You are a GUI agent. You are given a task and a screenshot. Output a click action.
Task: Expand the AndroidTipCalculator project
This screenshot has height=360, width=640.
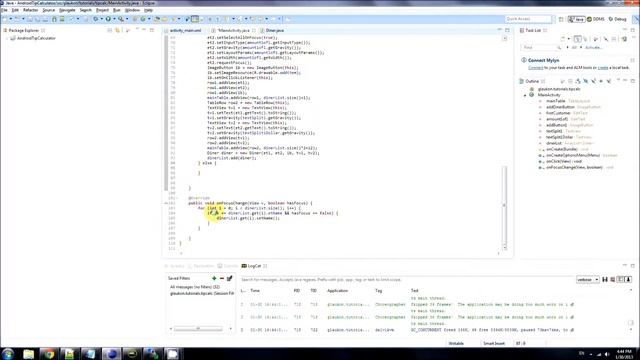click(x=6, y=38)
